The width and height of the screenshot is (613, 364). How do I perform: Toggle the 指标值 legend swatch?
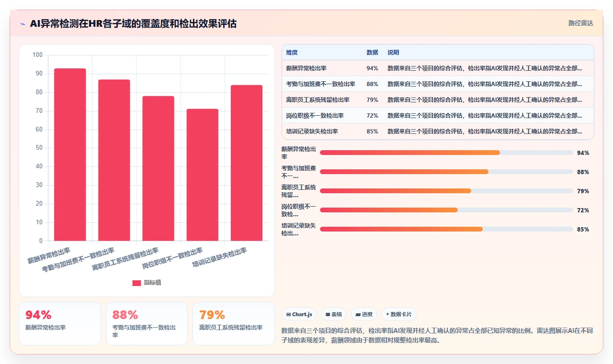136,283
